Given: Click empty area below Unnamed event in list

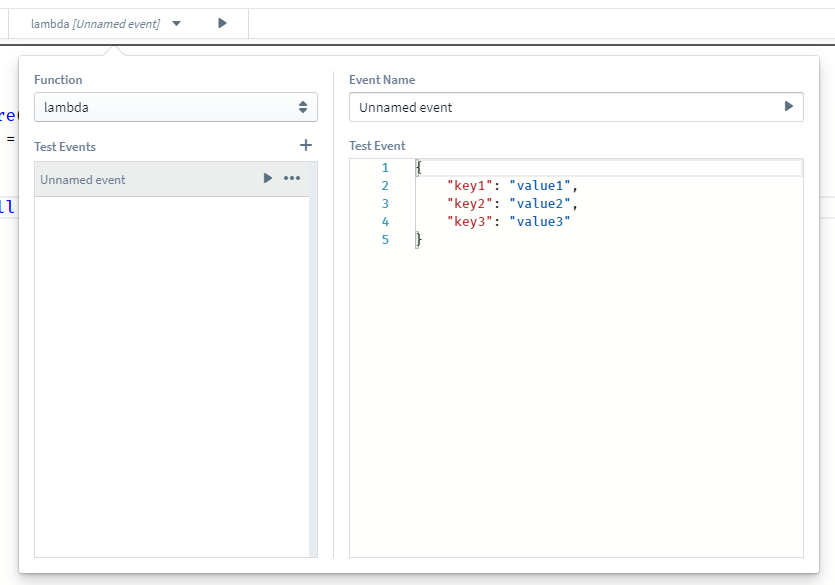Looking at the screenshot, I should 170,375.
